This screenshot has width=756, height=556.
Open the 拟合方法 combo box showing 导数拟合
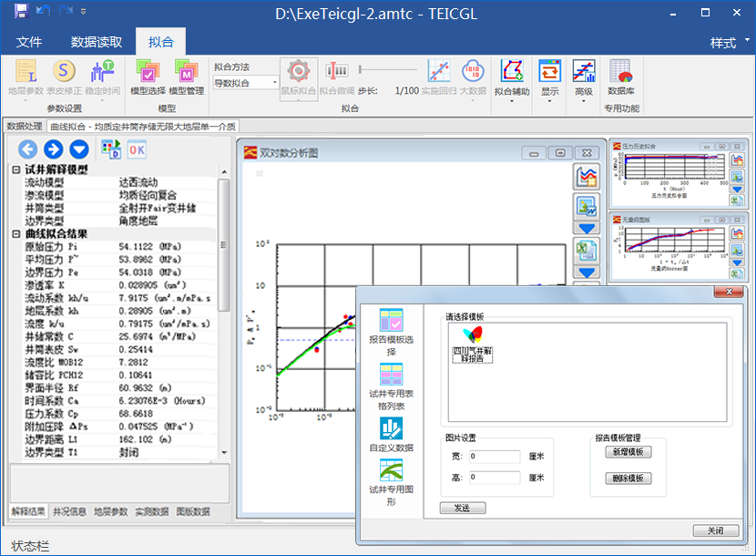pyautogui.click(x=246, y=83)
